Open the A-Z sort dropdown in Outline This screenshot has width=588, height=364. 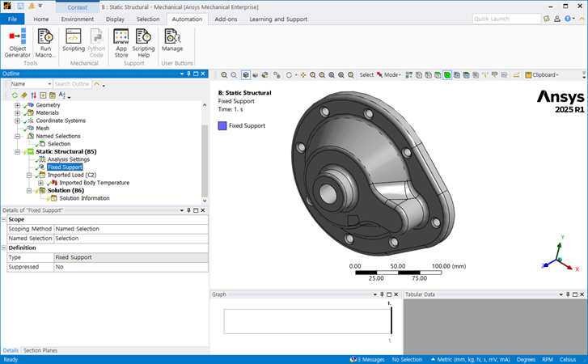[x=64, y=95]
